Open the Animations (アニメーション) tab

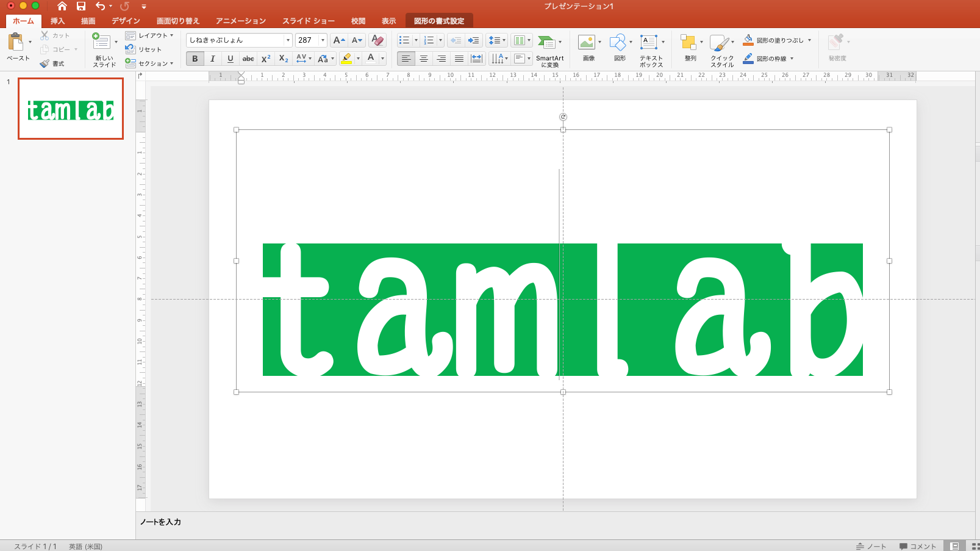click(x=241, y=21)
